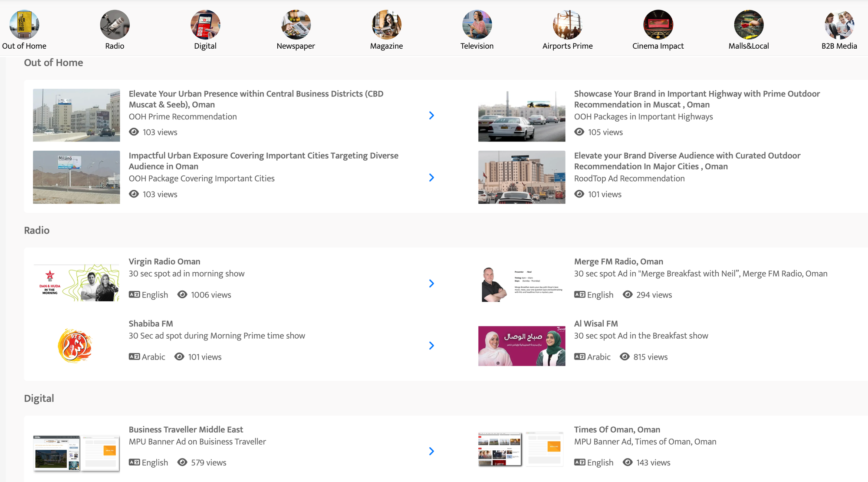
Task: Open the Dan & Huda Virgin Radio thumbnail
Action: click(x=76, y=283)
